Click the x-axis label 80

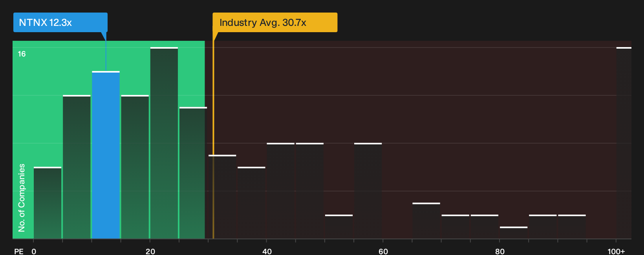[x=500, y=251]
